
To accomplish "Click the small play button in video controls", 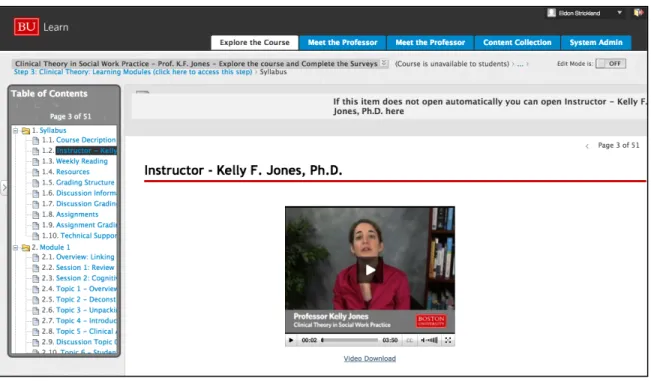I will point(291,340).
